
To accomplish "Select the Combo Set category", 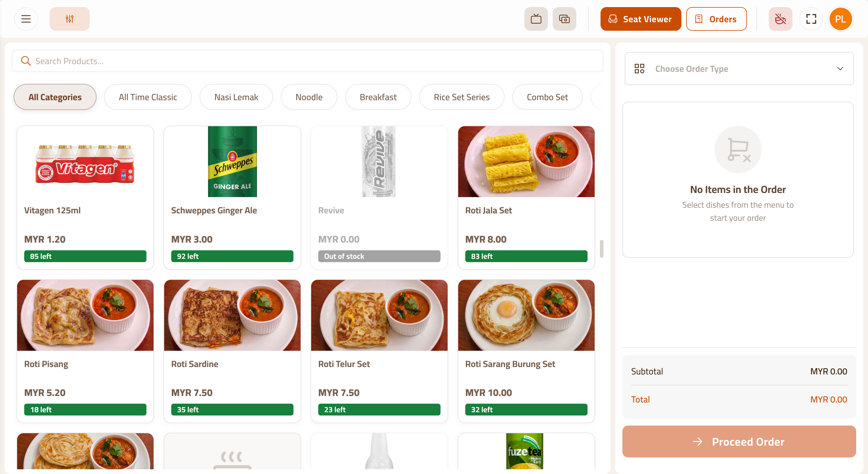I will point(547,97).
